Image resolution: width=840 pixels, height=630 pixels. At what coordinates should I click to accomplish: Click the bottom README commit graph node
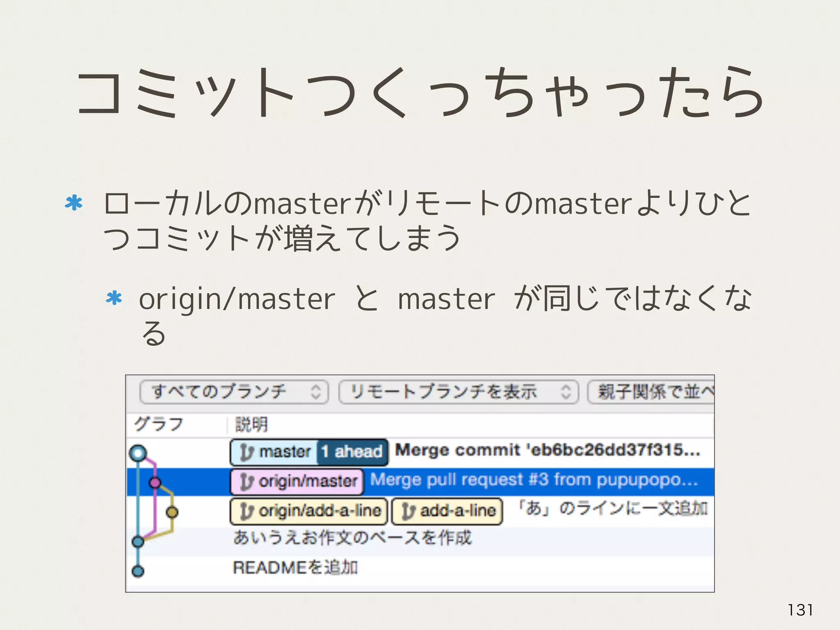(x=138, y=571)
